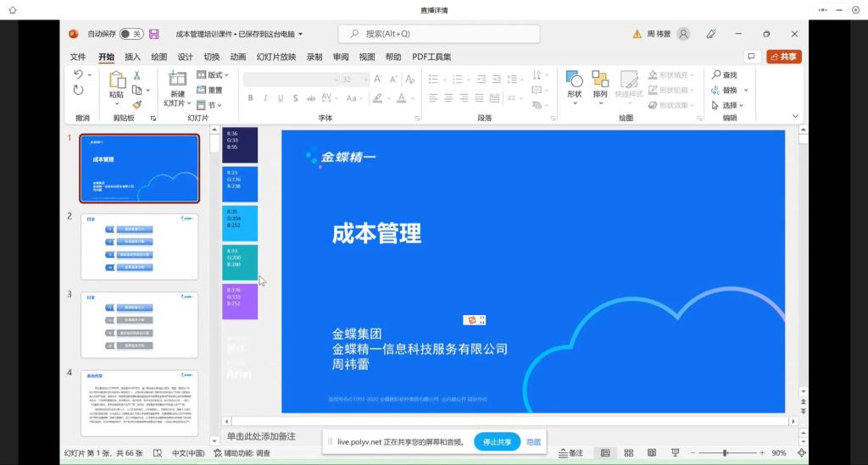Click the Undo arrow icon
The height and width of the screenshot is (465, 868).
click(x=79, y=75)
